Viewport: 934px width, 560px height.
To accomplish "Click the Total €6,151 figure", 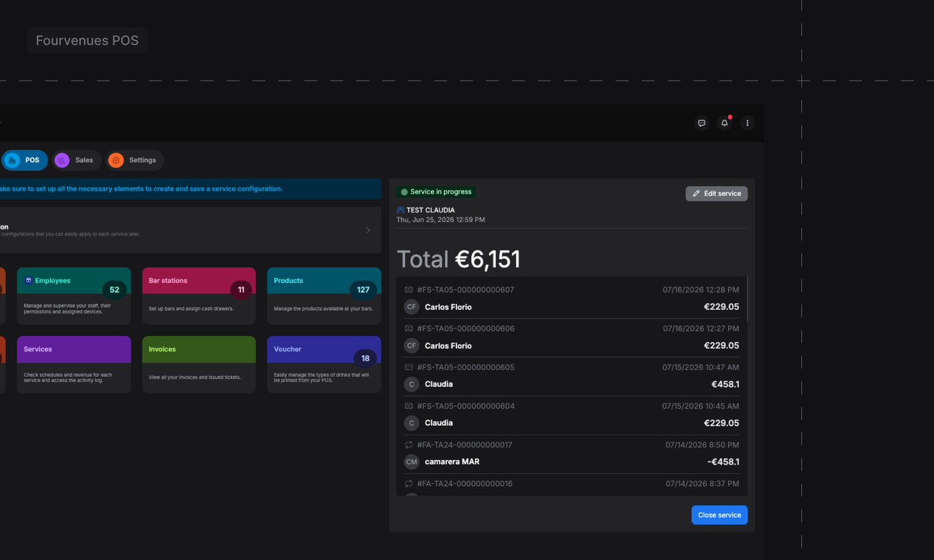I will coord(458,259).
